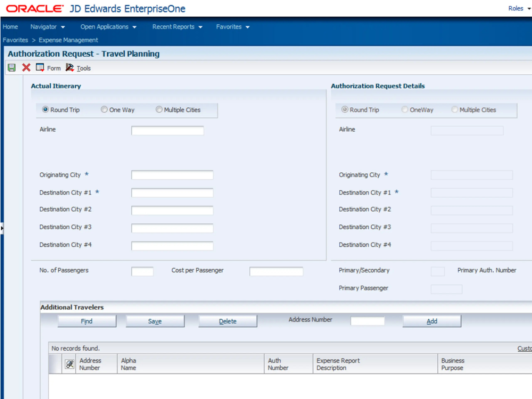
Task: Click the Save button in Additional Travelers
Action: coord(155,321)
